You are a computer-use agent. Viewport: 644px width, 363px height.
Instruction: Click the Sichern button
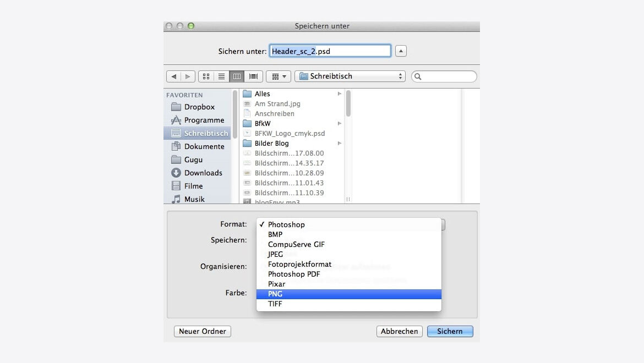coord(450,332)
